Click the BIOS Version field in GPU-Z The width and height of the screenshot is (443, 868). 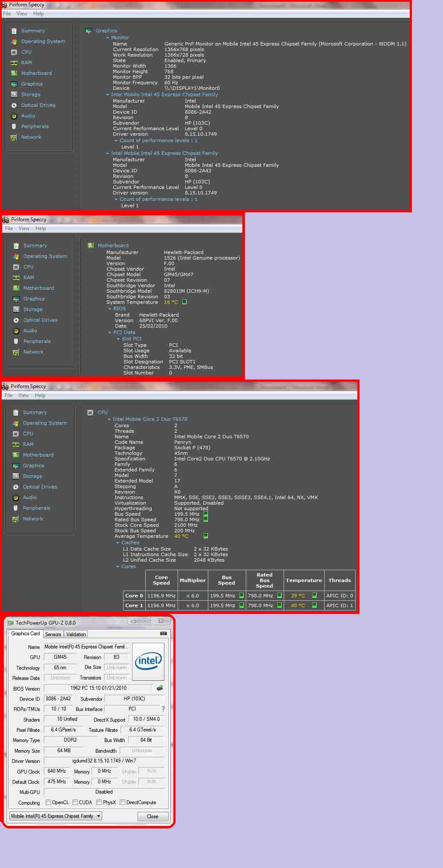pyautogui.click(x=98, y=688)
